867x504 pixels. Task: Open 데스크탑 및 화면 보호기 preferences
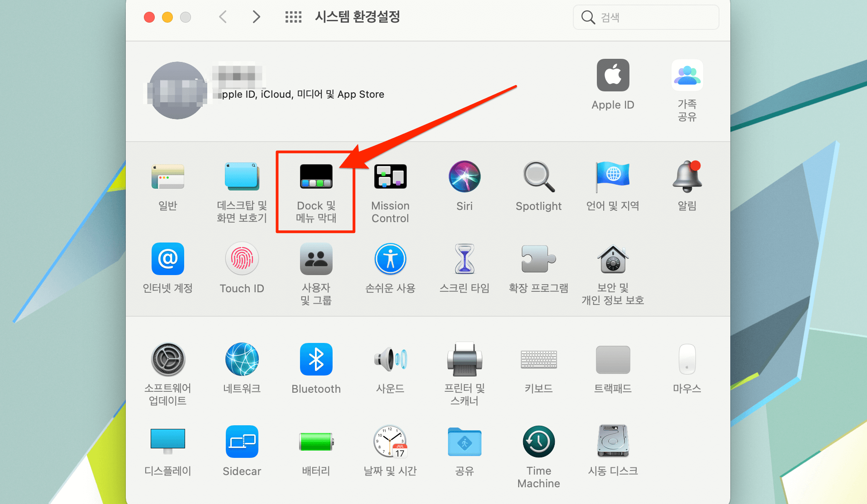[x=242, y=177]
